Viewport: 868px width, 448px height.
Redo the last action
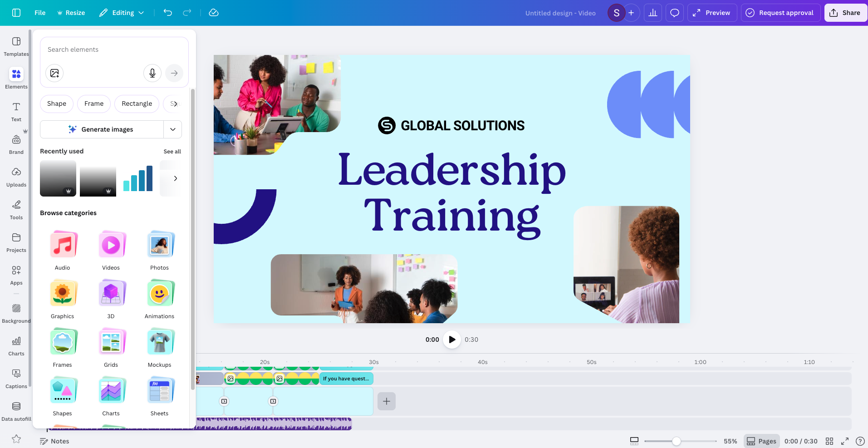[187, 13]
